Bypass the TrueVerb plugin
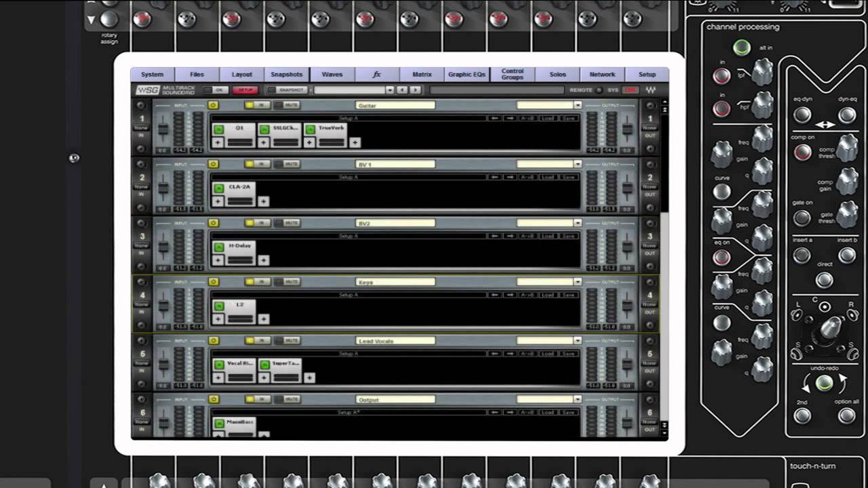Viewport: 868px width, 488px height. [x=310, y=129]
